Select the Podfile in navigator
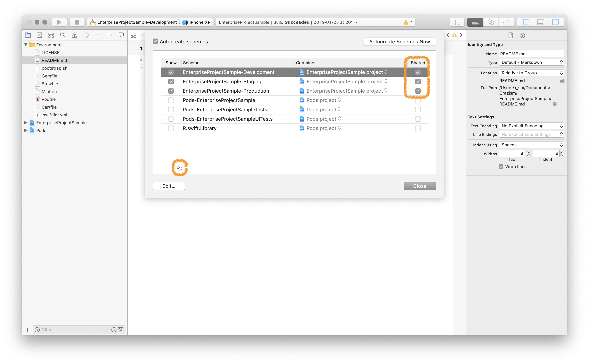This screenshot has width=589, height=364. point(48,99)
